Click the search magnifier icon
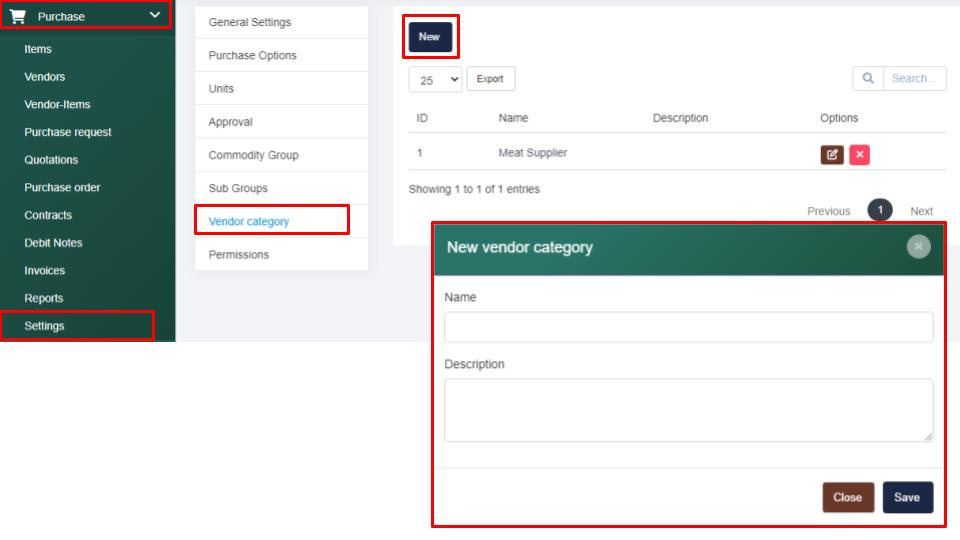This screenshot has height=540, width=960. click(867, 78)
